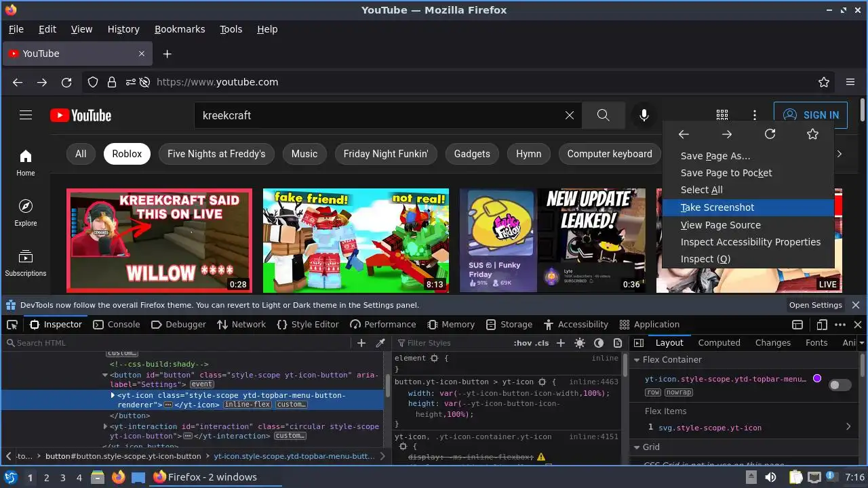Toggle the sidebar pane collapse icon
This screenshot has height=488, width=868.
click(x=639, y=343)
